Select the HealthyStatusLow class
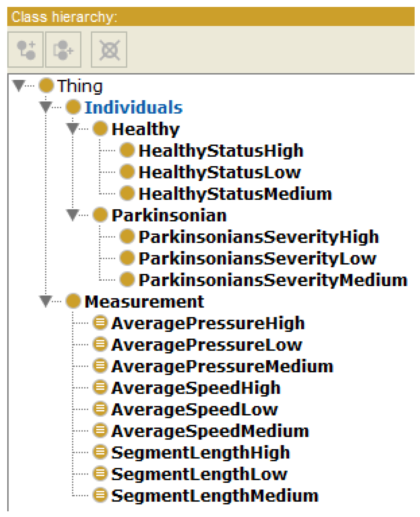420x517 pixels. pyautogui.click(x=220, y=172)
